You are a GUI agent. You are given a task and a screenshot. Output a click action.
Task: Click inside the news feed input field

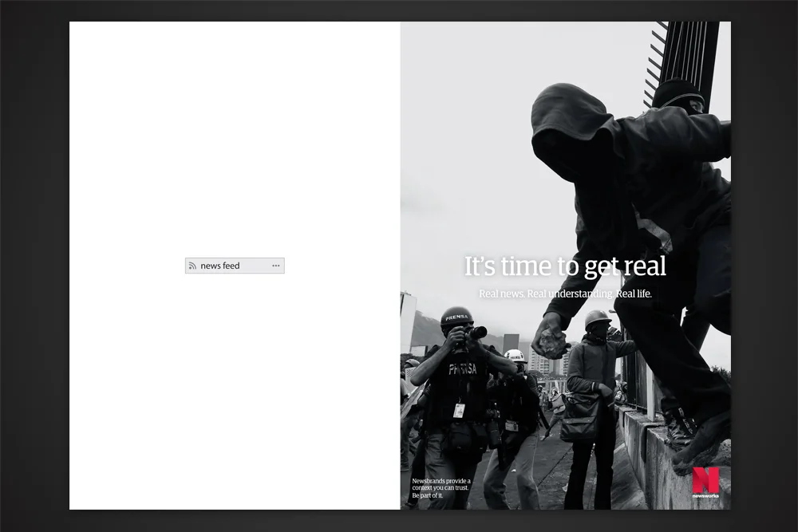[223, 266]
